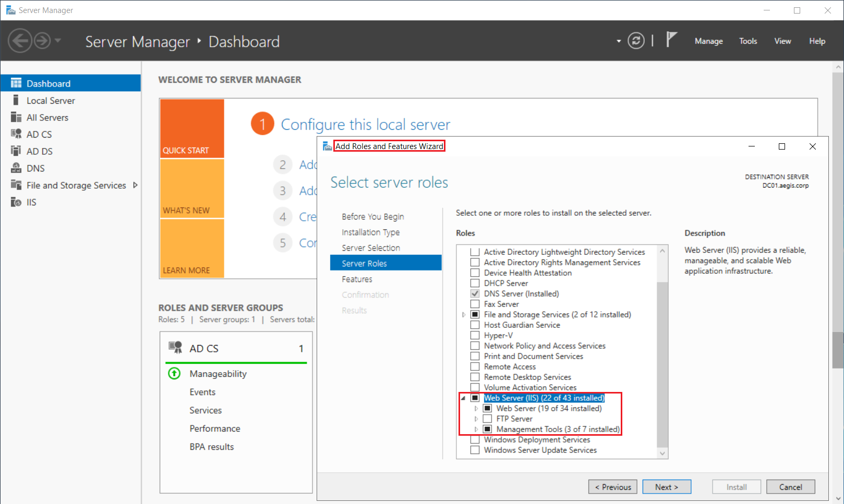Image resolution: width=844 pixels, height=504 pixels.
Task: Open the Manage menu
Action: coord(708,41)
